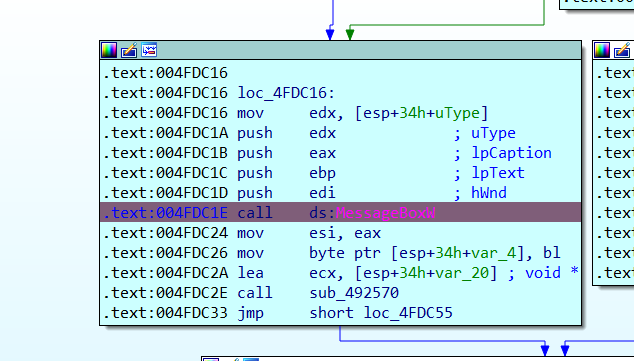Image resolution: width=634 pixels, height=361 pixels.
Task: Click the right neighboring node's pencil icon
Action: coord(622,50)
